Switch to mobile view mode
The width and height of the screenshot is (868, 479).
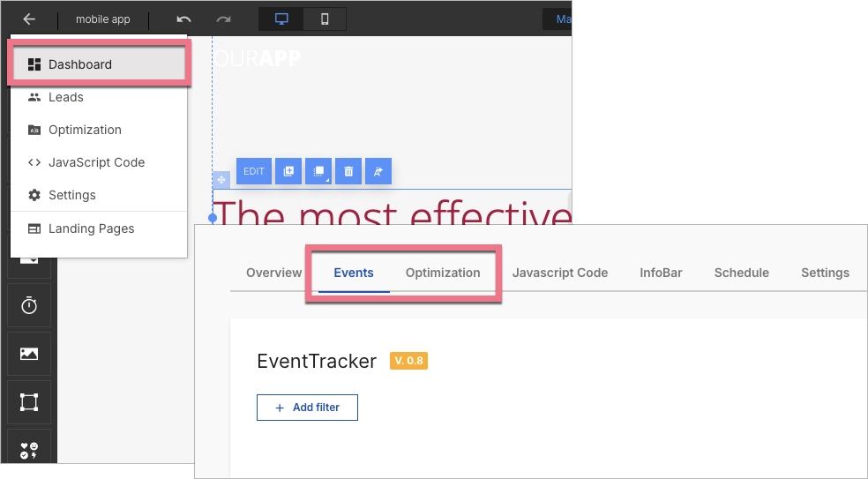click(324, 19)
